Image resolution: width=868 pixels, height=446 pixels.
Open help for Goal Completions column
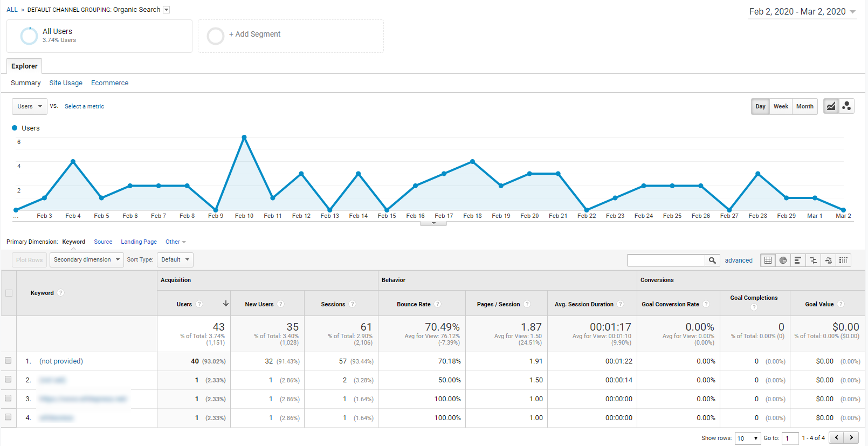pyautogui.click(x=754, y=307)
